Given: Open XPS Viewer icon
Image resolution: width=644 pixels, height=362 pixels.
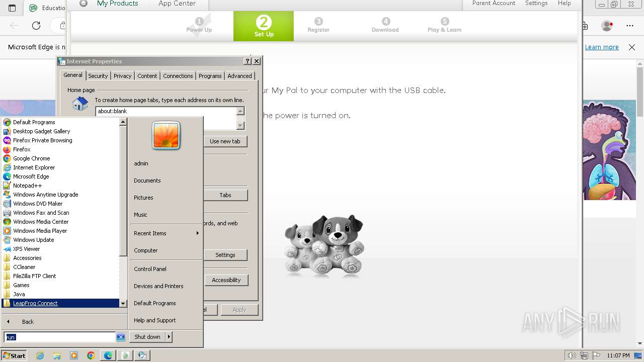Looking at the screenshot, I should click(x=7, y=249).
